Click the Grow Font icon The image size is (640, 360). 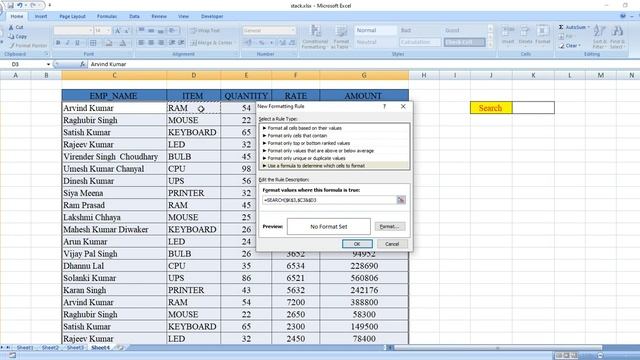click(117, 31)
